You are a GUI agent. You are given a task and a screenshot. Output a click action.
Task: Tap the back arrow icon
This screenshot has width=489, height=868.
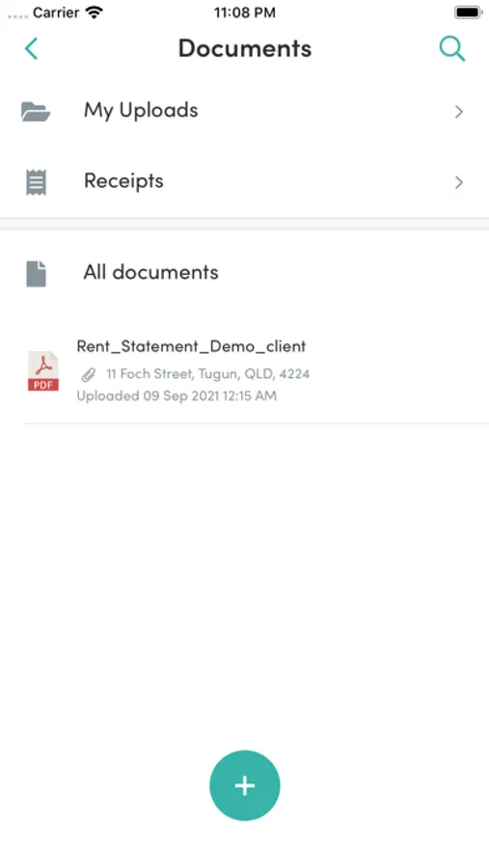(x=31, y=49)
